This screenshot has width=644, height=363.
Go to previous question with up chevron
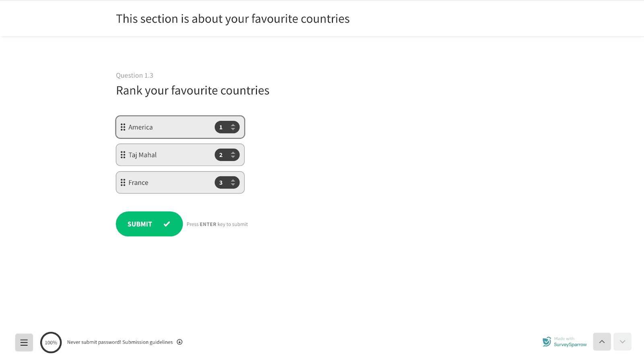tap(602, 342)
